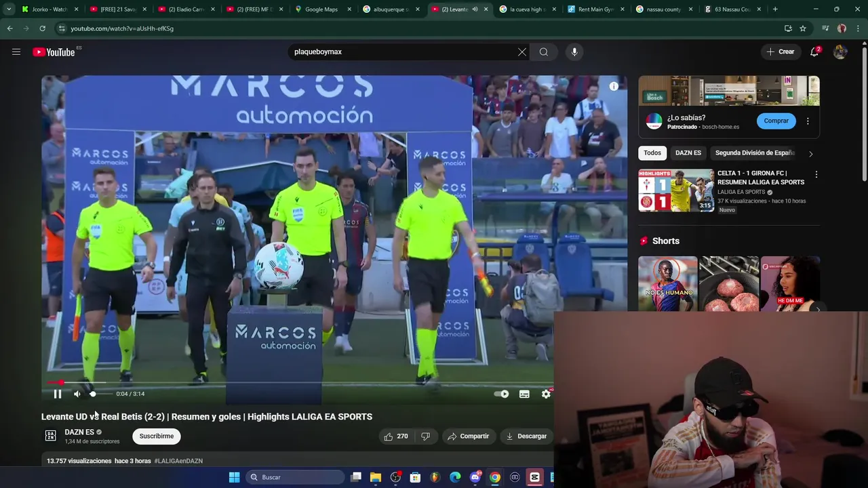Screen dimensions: 868x488
Task: Open the Celta 1 - 1 Girona title
Action: pyautogui.click(x=761, y=178)
